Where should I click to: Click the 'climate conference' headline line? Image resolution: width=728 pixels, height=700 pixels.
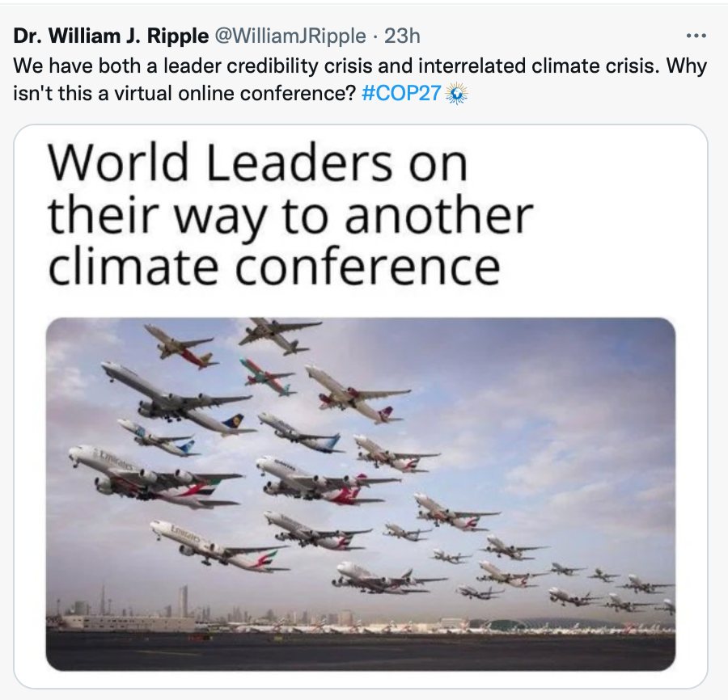274,267
